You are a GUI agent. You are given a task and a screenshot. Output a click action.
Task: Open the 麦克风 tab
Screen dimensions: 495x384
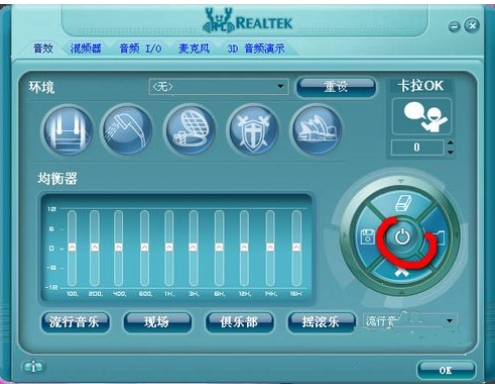click(194, 48)
